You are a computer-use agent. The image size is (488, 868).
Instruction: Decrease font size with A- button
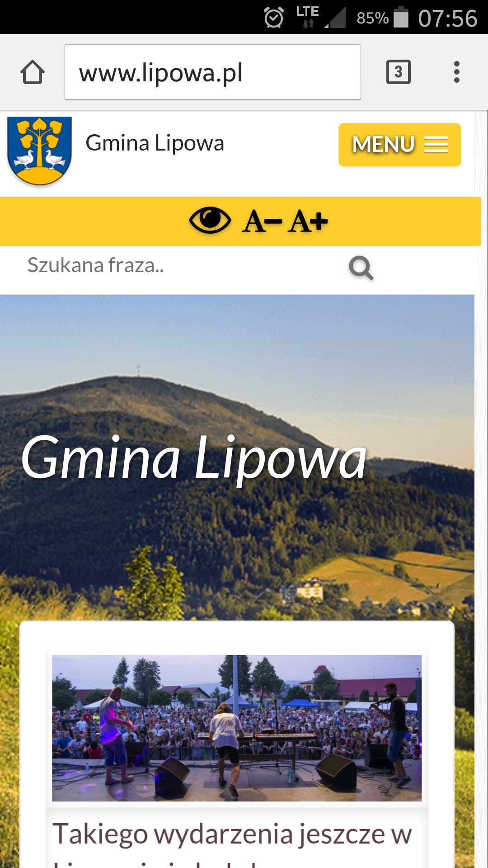(262, 222)
